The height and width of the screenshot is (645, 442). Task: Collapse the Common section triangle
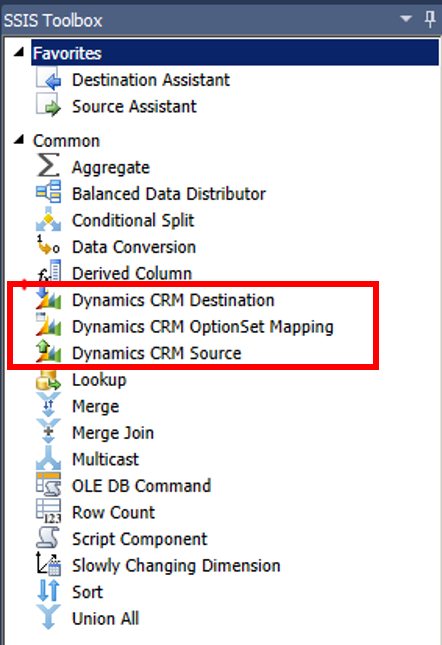[x=19, y=140]
